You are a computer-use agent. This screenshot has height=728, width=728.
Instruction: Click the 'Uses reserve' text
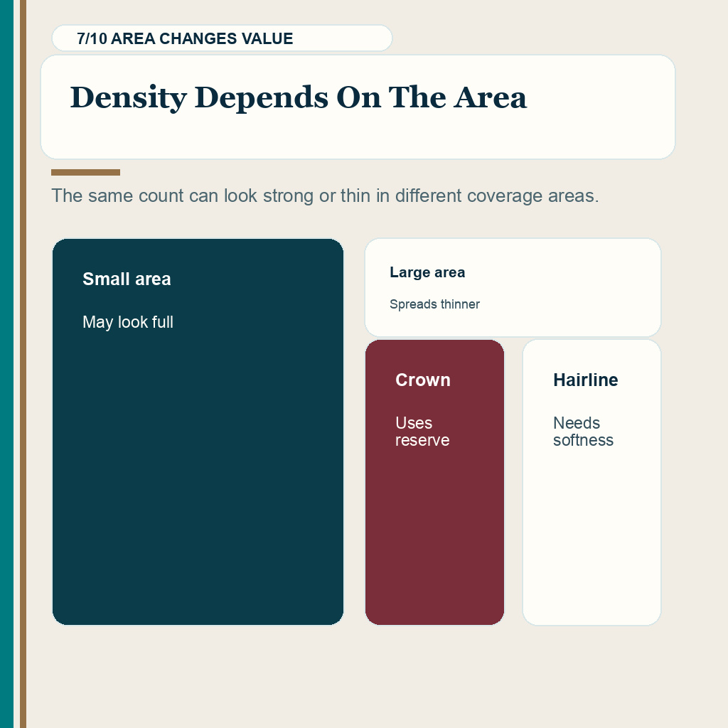coord(422,432)
